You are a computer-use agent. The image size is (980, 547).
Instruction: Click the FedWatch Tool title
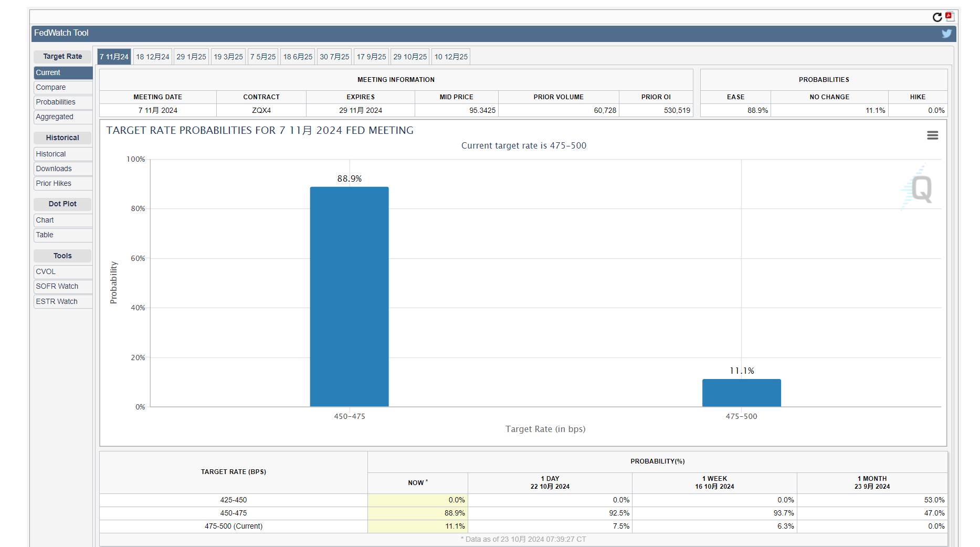(x=61, y=33)
